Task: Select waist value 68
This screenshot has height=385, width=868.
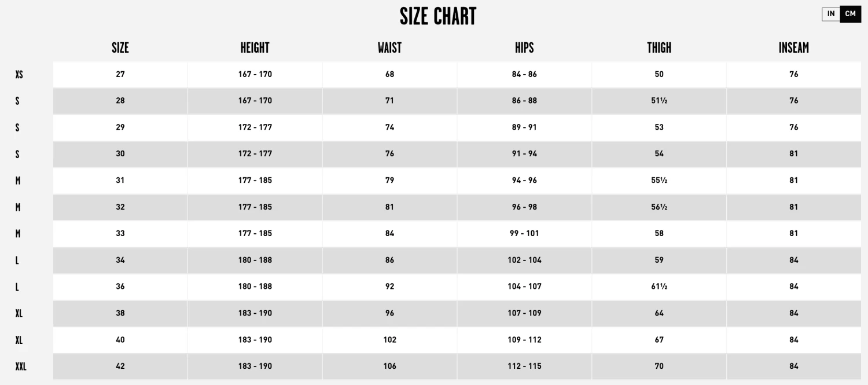Action: click(x=389, y=74)
